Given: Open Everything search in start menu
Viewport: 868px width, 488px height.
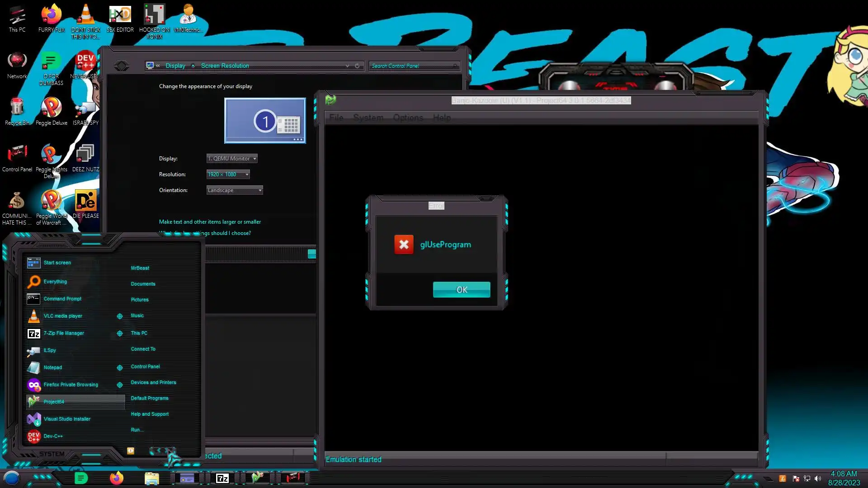Looking at the screenshot, I should (55, 282).
